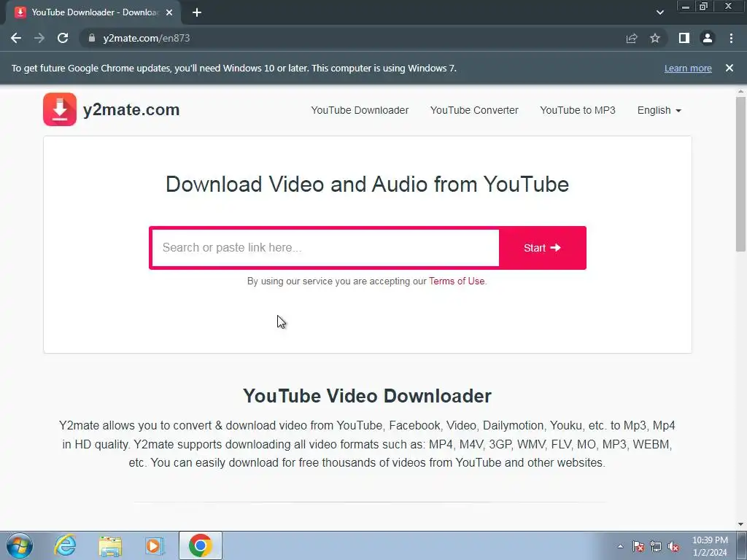Select the YouTube Downloader browser tab
Image resolution: width=747 pixels, height=560 pixels.
point(93,12)
